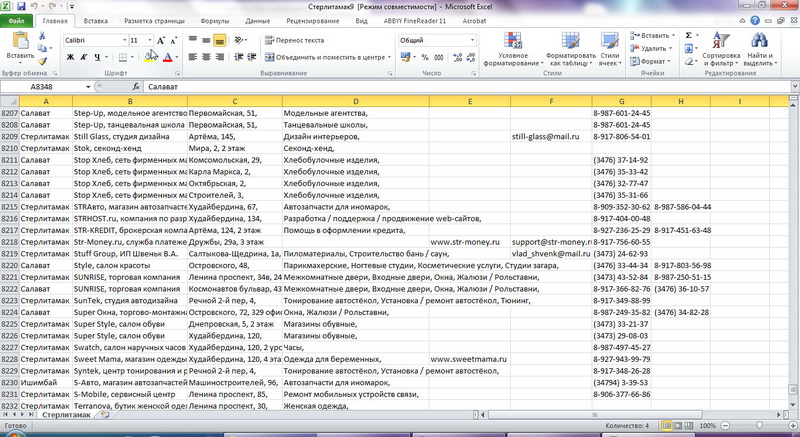Viewport: 800px width, 437px height.
Task: Click the borders icon
Action: pos(123,57)
